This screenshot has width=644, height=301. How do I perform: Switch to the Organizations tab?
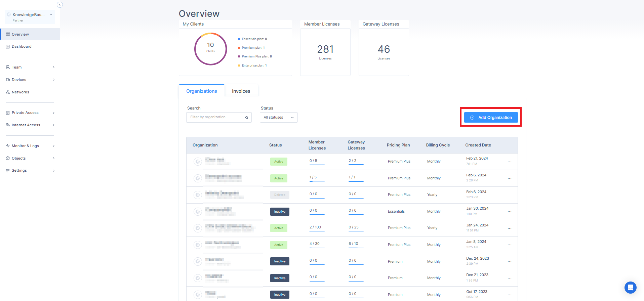(x=202, y=91)
